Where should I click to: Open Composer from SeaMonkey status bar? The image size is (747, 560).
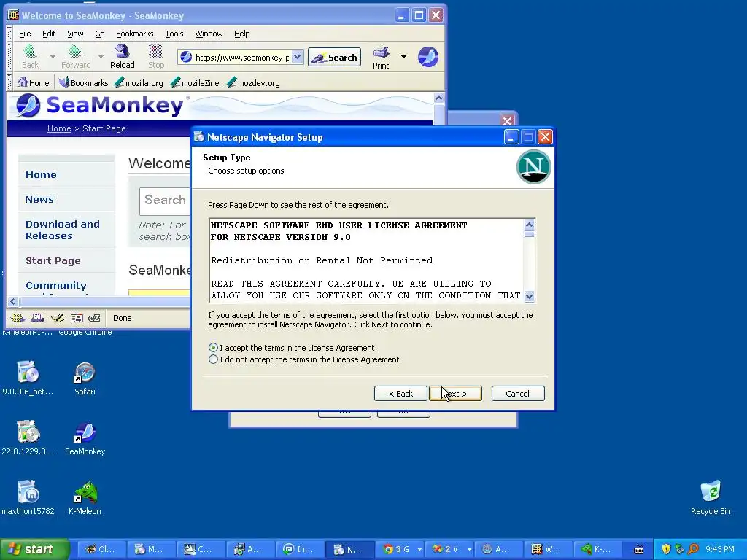(57, 318)
